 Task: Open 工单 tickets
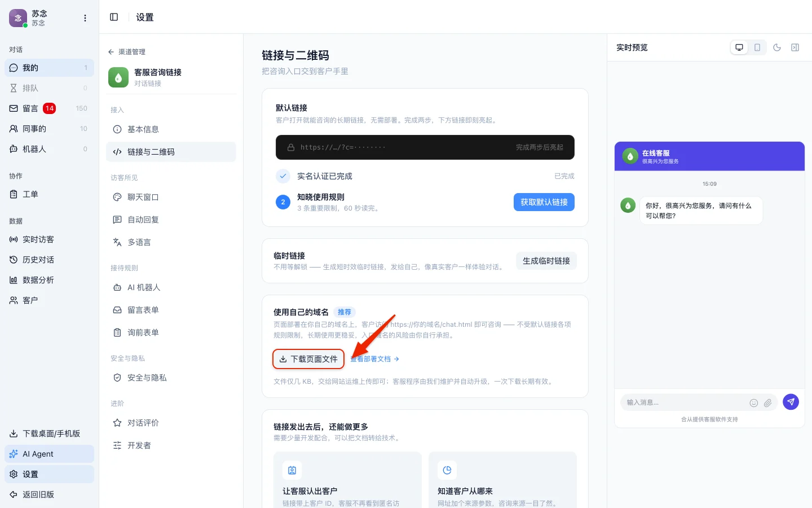(x=49, y=194)
